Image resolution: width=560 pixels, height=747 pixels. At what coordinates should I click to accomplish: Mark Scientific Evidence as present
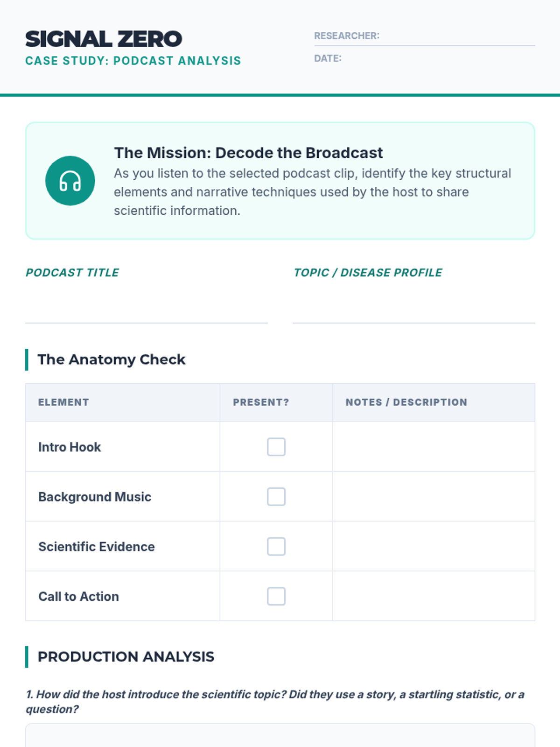click(276, 547)
